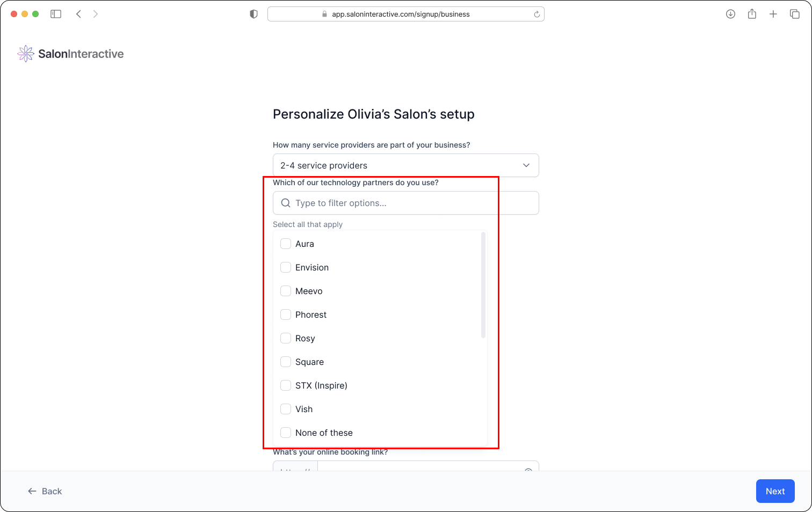The image size is (812, 512).
Task: Open the Safari downloads icon
Action: tap(730, 14)
